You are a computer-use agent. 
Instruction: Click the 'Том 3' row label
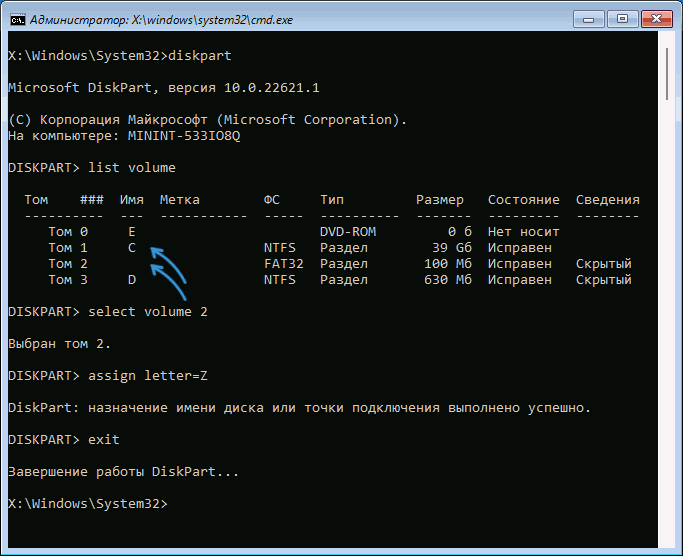[x=68, y=280]
